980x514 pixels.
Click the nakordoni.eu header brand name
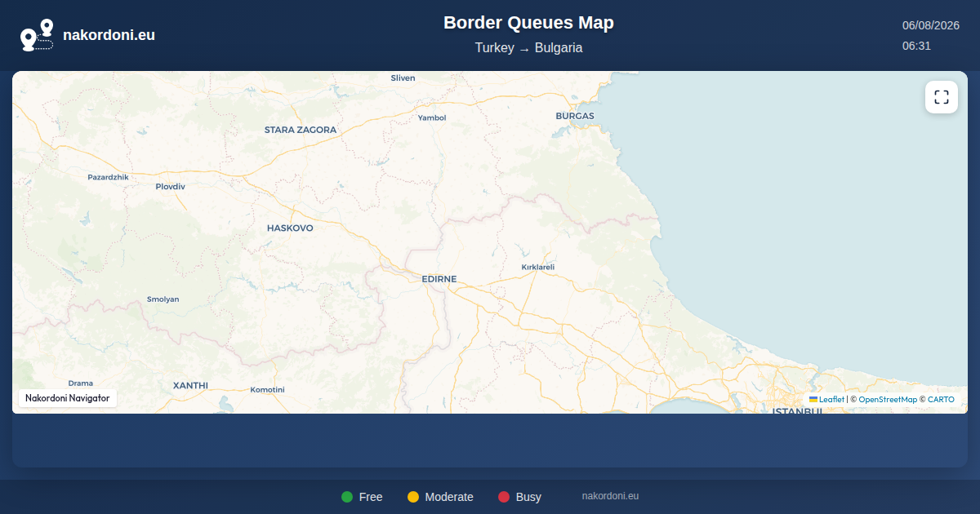click(109, 35)
